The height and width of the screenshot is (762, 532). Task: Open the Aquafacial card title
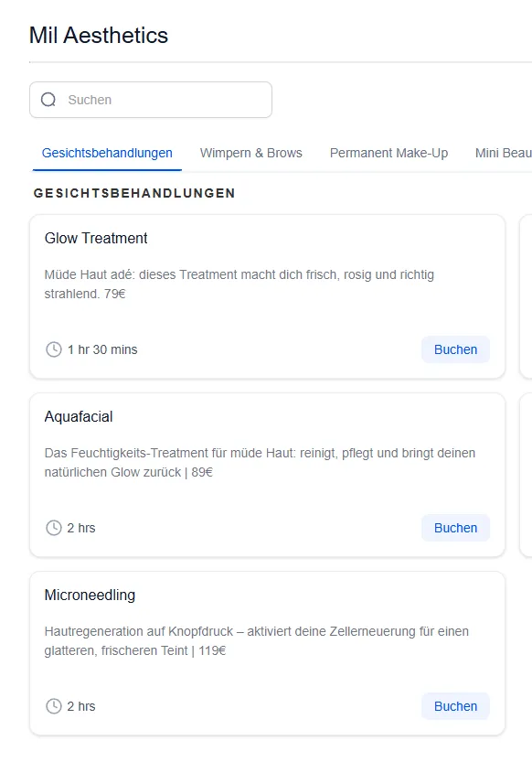click(78, 416)
